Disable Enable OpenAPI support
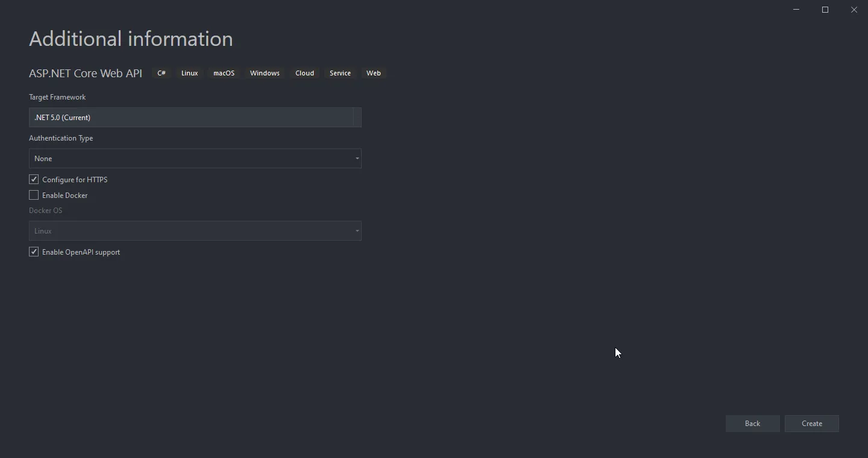This screenshot has height=458, width=868. 34,252
